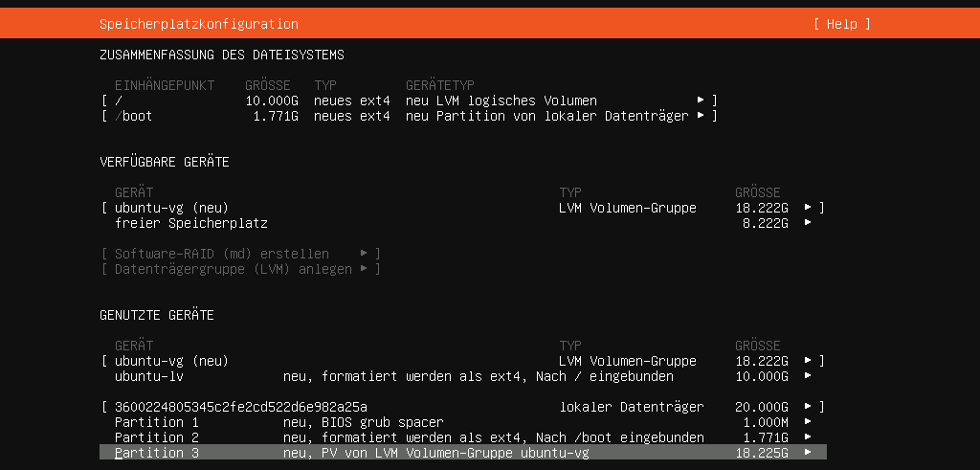Choose Software-RAID (md) erstellen
Image resolution: width=980 pixels, height=470 pixels.
pos(240,254)
